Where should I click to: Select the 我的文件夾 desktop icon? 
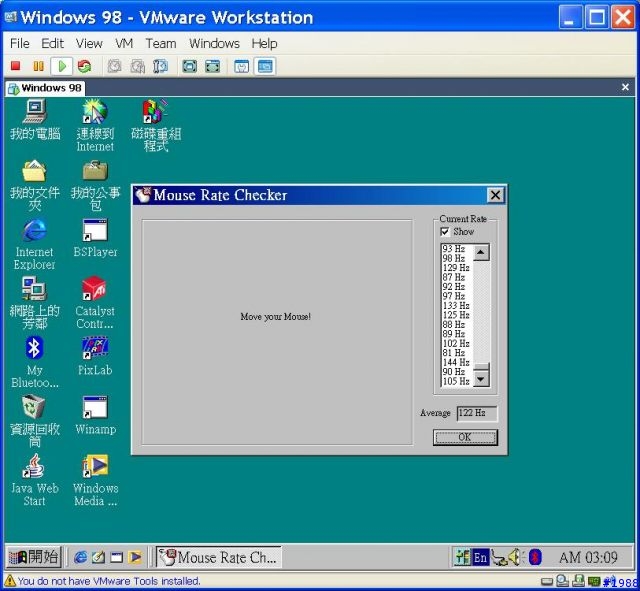(x=35, y=186)
